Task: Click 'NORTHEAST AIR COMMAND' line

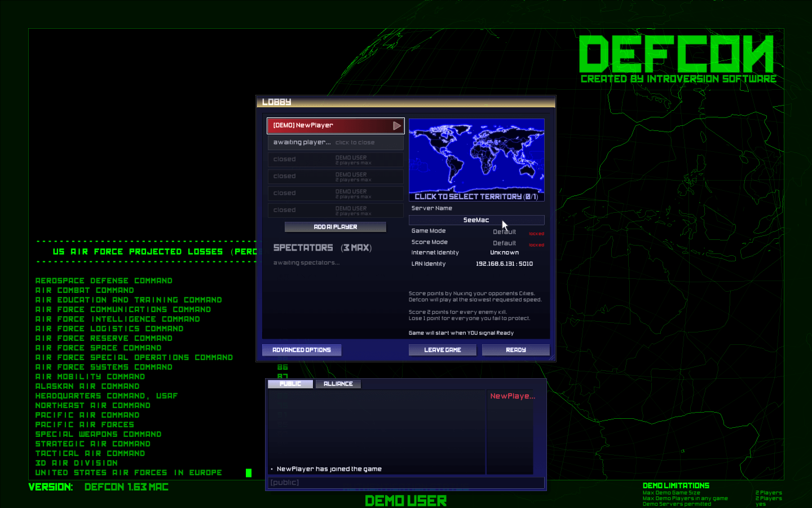Action: (x=93, y=405)
